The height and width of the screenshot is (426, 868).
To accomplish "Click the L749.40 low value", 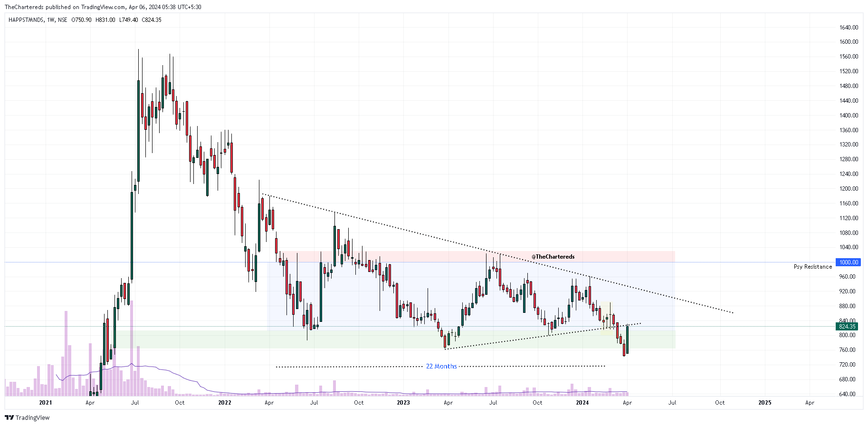I will (129, 20).
